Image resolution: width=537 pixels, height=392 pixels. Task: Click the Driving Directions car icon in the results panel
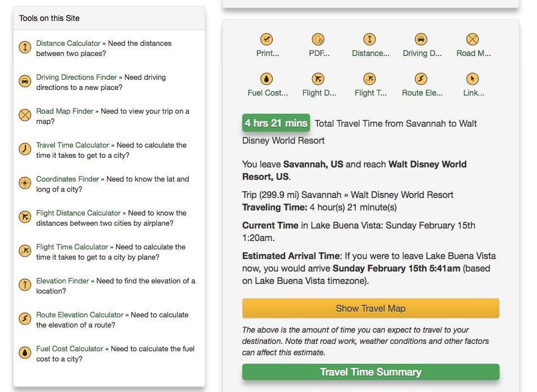[421, 40]
